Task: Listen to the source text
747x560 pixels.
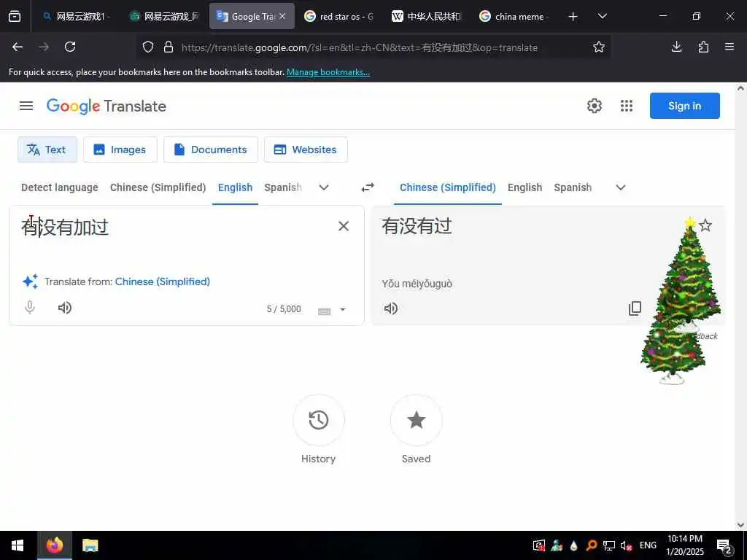Action: click(65, 308)
